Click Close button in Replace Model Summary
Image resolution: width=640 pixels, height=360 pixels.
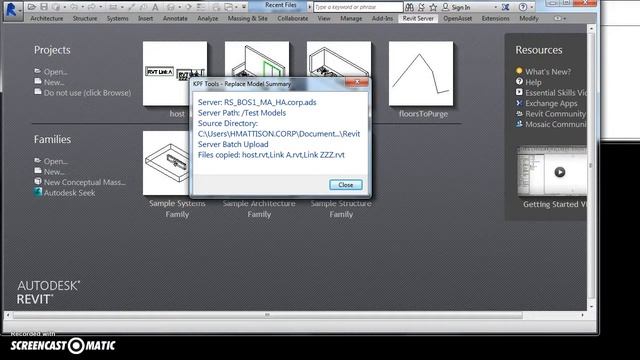pos(345,185)
